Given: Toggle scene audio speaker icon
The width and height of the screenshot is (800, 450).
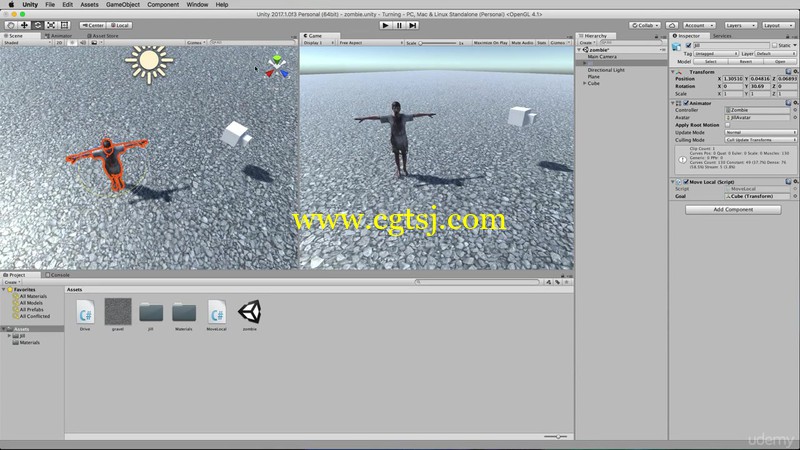Looking at the screenshot, I should (83, 43).
